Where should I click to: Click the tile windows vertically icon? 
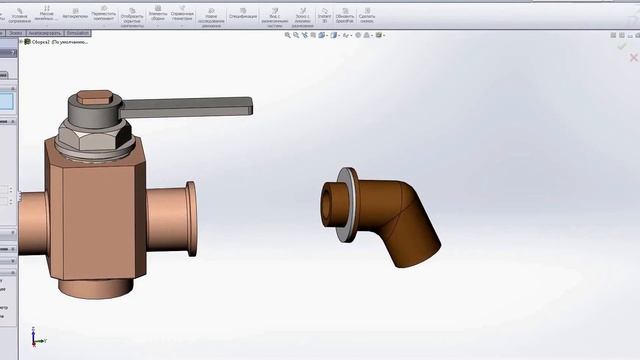(622, 36)
